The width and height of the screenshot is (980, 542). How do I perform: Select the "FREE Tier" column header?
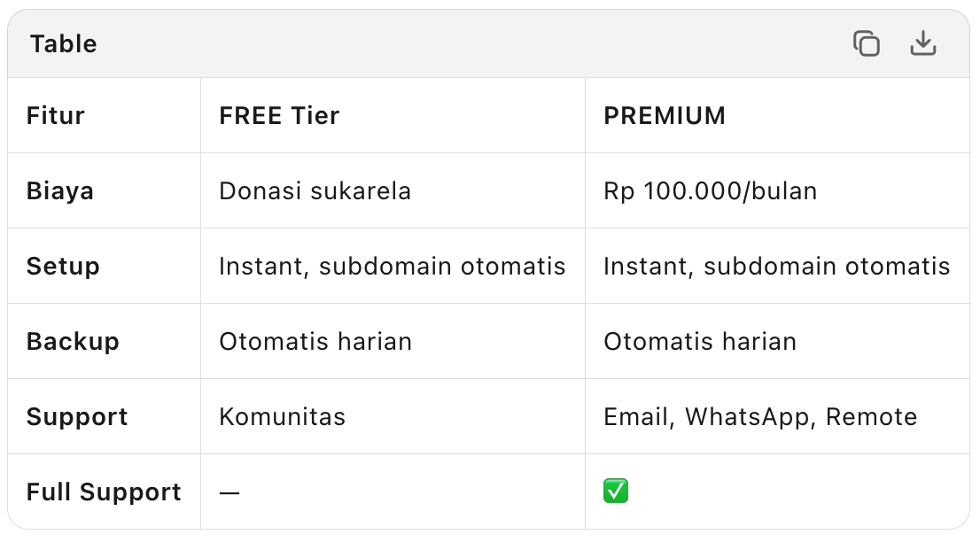tap(279, 115)
